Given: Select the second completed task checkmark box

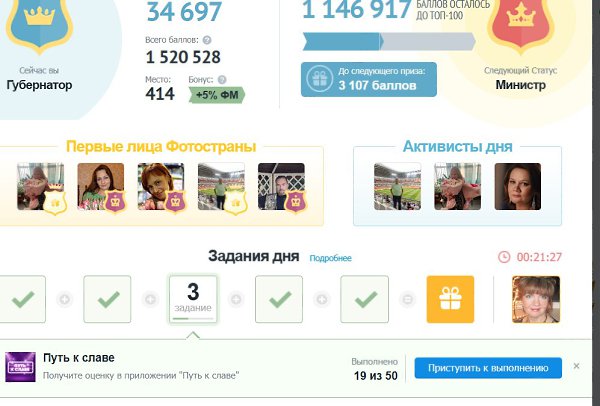Looking at the screenshot, I should tap(107, 299).
